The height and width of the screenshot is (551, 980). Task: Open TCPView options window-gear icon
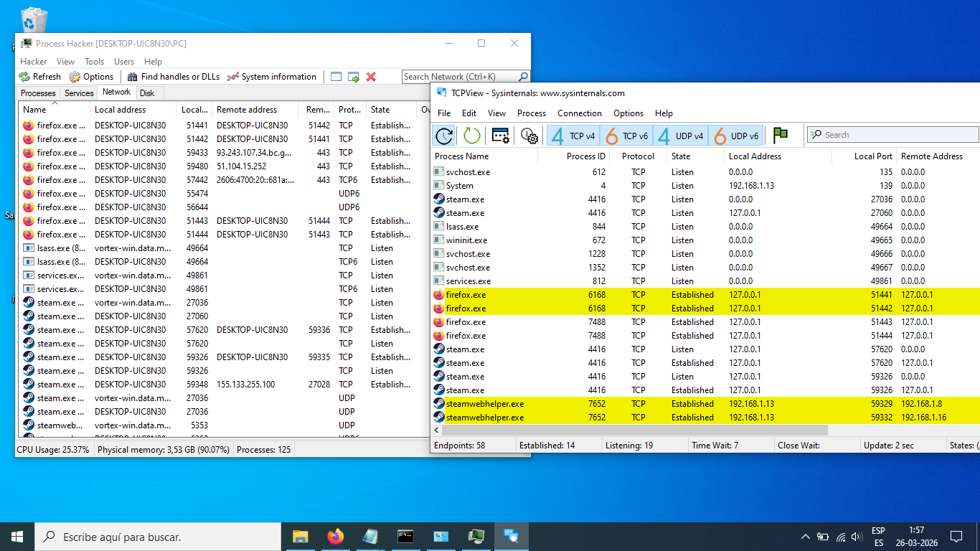(x=500, y=136)
